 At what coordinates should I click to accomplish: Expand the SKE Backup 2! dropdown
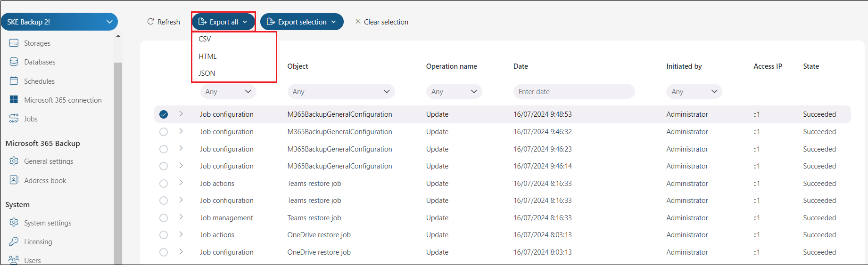pos(109,22)
